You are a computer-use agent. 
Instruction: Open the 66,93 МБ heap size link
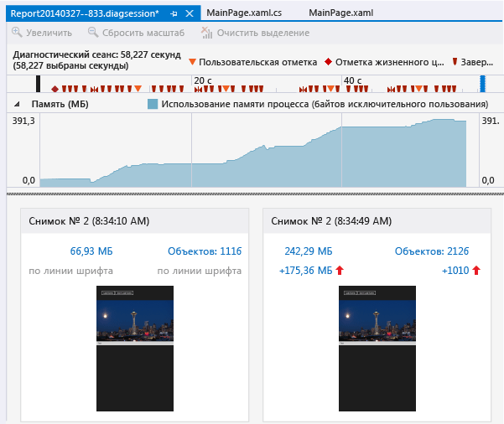[91, 251]
